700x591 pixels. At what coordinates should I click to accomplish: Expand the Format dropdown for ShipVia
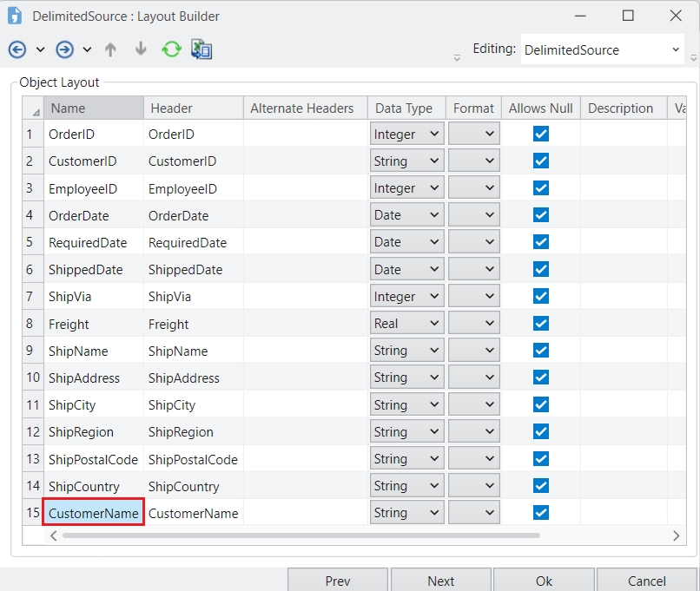(473, 297)
